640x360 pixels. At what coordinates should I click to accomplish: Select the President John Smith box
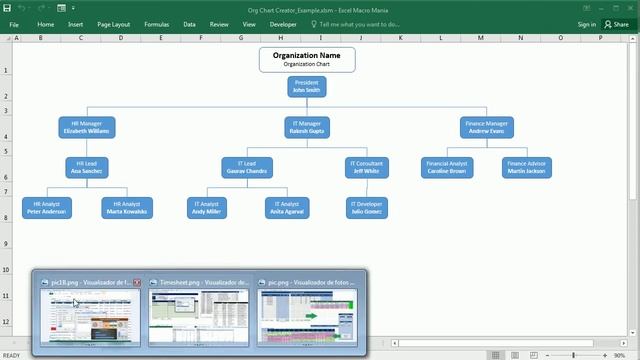[307, 87]
